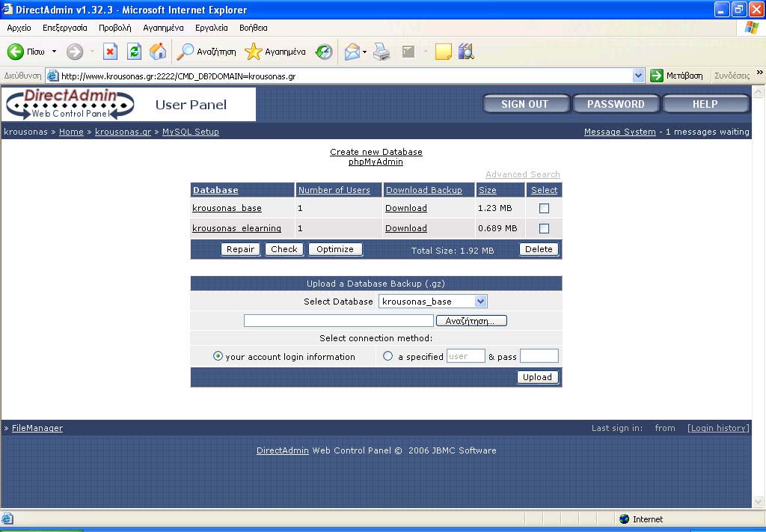Click the backup file path input field

pos(339,320)
